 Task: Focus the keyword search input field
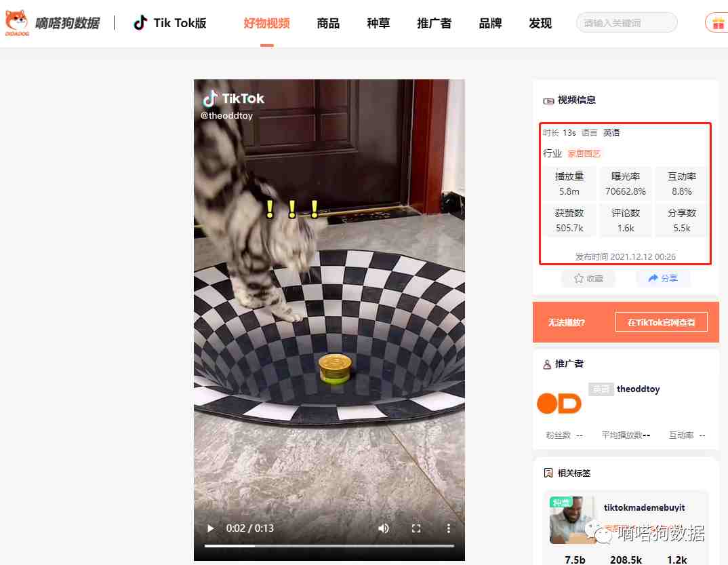click(626, 23)
